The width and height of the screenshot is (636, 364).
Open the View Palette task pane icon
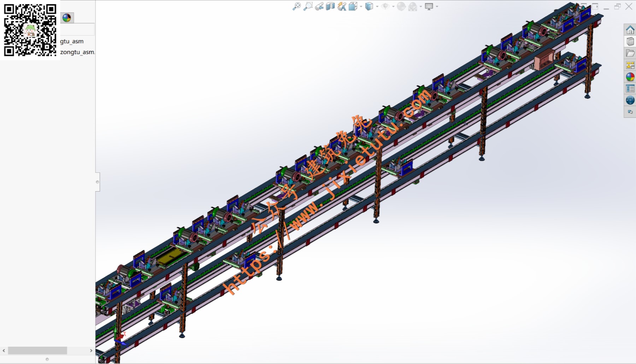(630, 65)
